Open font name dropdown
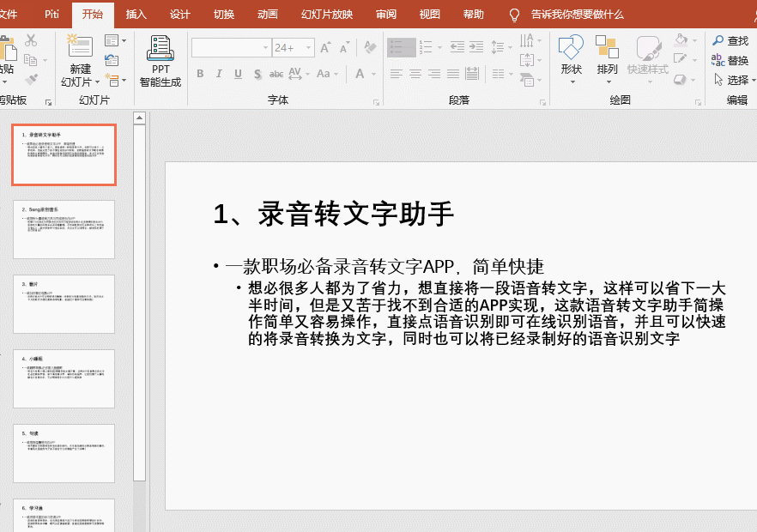The height and width of the screenshot is (532, 757). pos(265,48)
